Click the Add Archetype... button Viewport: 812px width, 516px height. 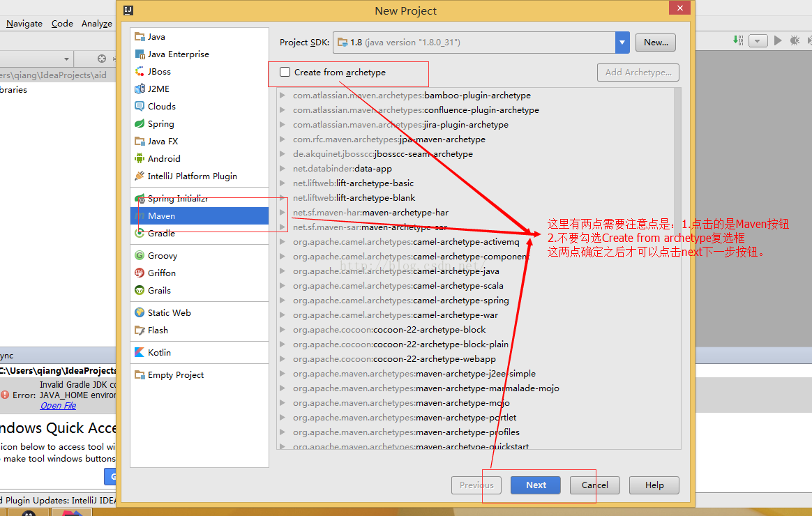pyautogui.click(x=638, y=73)
